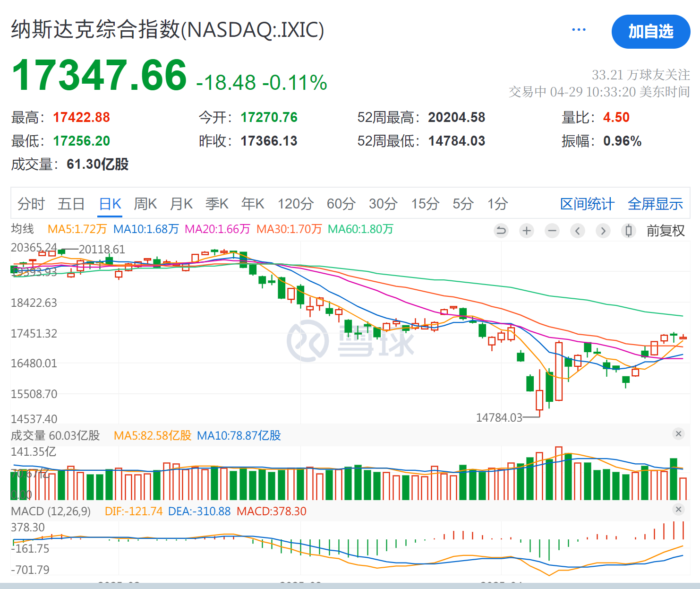Click the volume MA5:82.58亿股 label
This screenshot has height=589, width=700.
(x=153, y=435)
